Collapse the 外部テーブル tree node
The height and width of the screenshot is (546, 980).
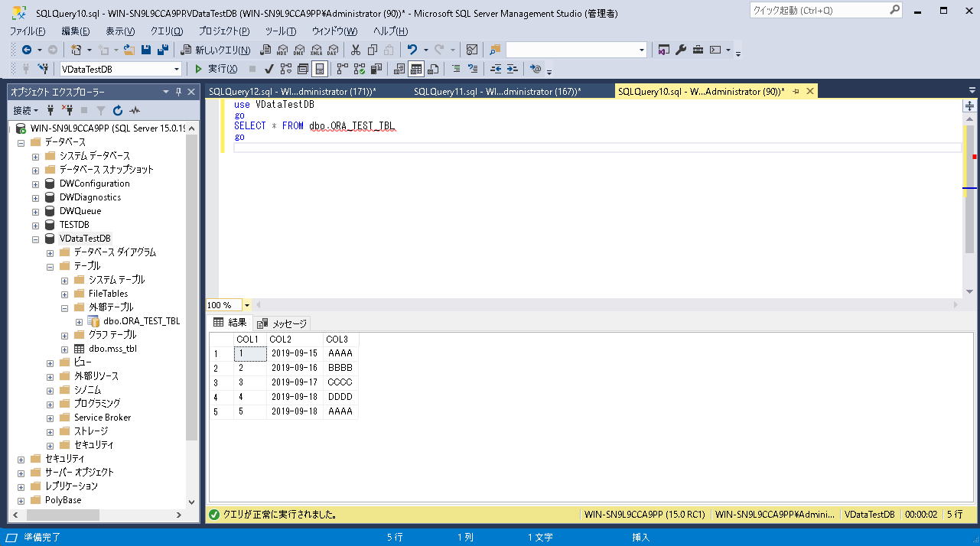[x=65, y=307]
